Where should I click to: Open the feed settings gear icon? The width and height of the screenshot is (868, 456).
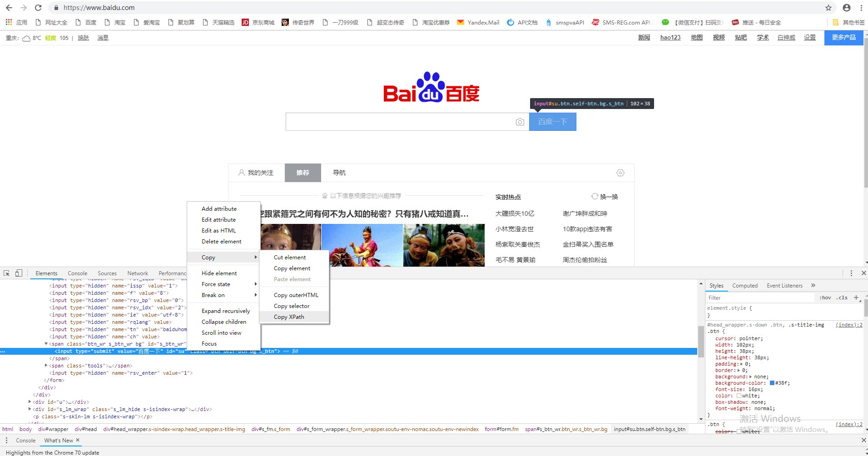click(620, 173)
